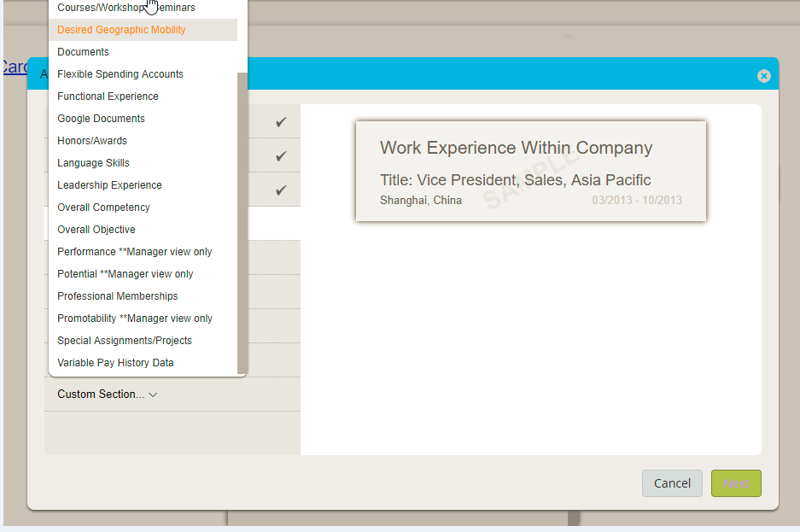Toggle the third section checkmark
Screen dimensions: 800x532
pyautogui.click(x=281, y=190)
